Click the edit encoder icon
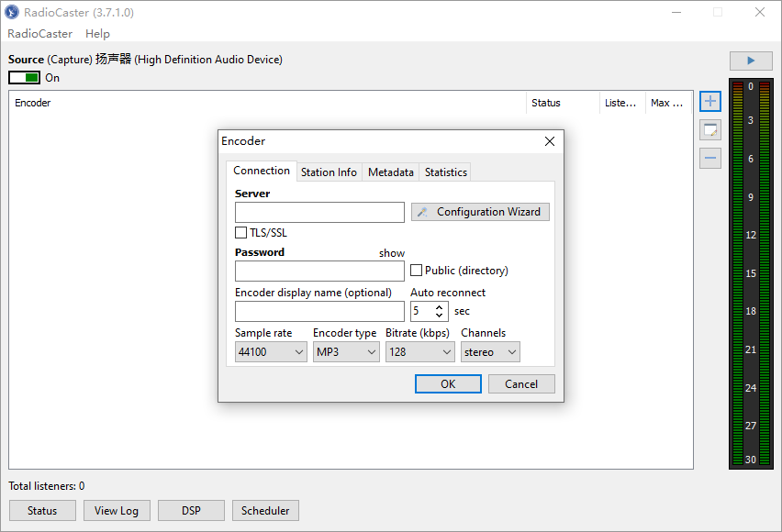 (710, 130)
